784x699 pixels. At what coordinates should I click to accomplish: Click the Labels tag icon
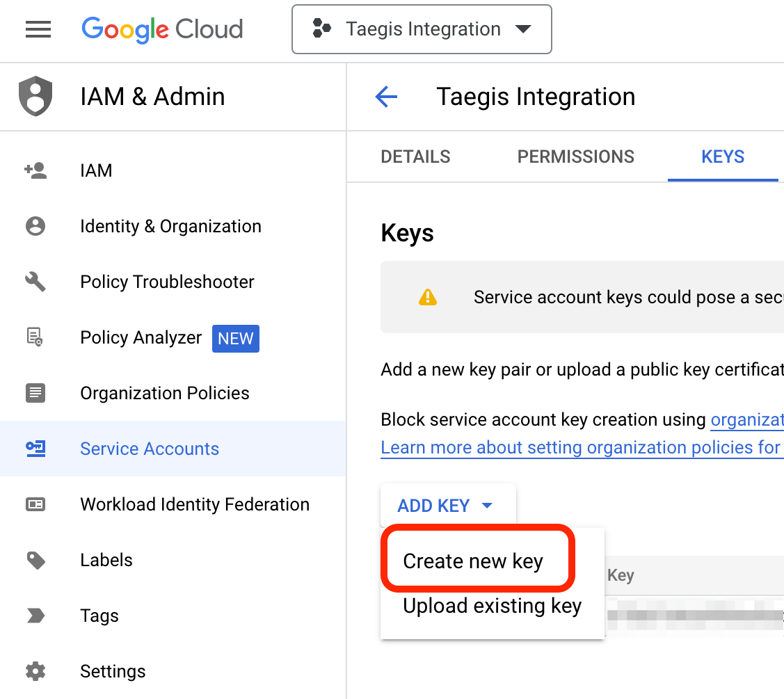click(35, 560)
